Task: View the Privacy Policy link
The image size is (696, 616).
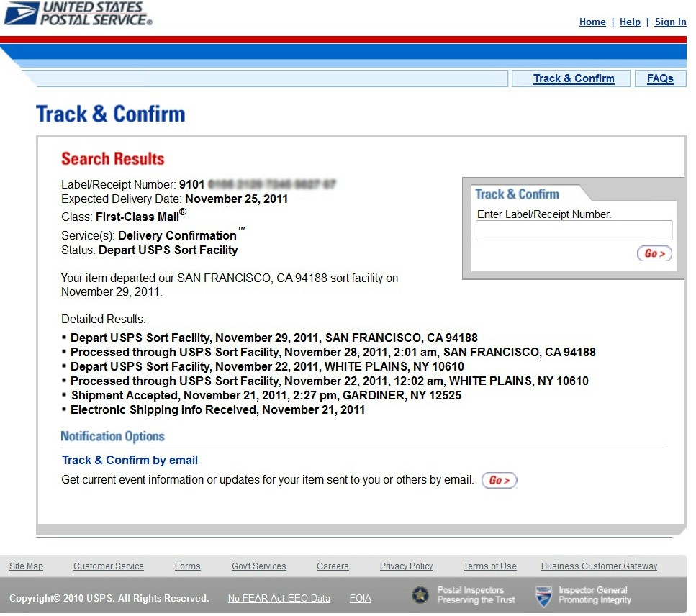Action: tap(406, 566)
